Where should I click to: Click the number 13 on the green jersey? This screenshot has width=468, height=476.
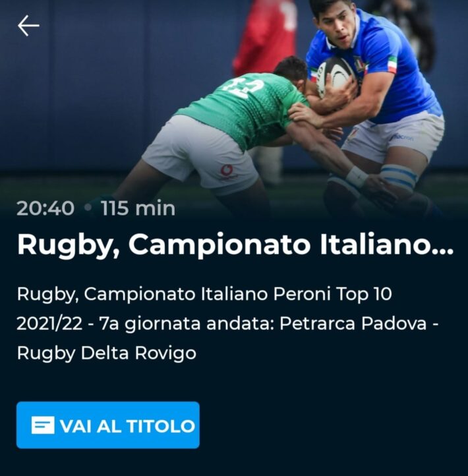[243, 86]
